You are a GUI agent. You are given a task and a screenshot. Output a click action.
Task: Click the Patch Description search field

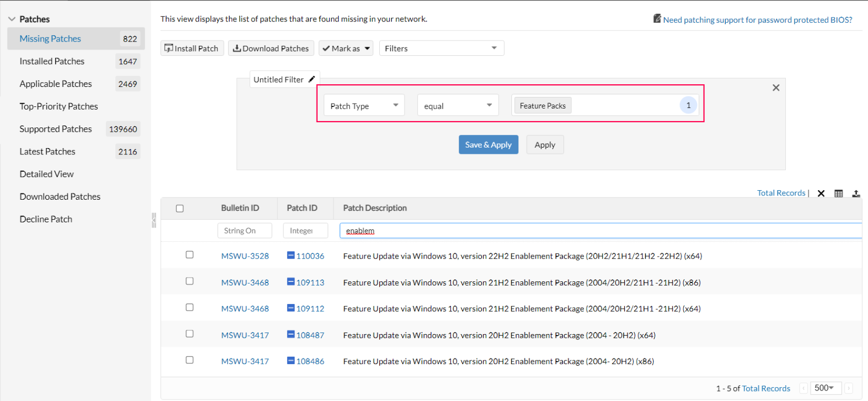click(x=600, y=231)
